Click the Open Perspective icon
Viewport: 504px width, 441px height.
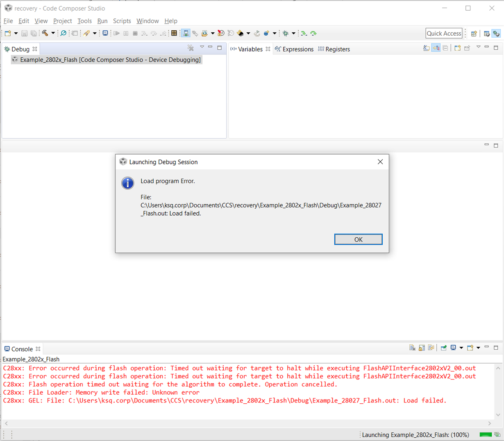[x=474, y=34]
